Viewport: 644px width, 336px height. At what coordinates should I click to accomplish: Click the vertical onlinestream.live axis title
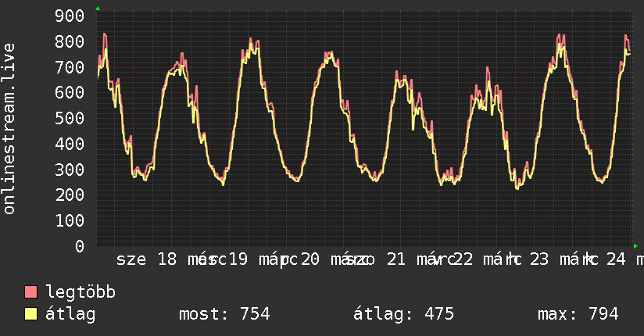(x=9, y=129)
